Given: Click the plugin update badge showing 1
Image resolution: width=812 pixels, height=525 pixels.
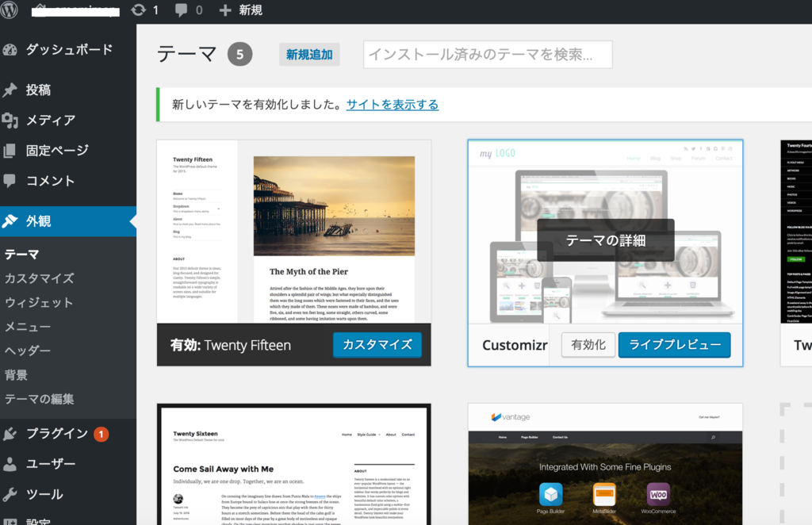Looking at the screenshot, I should point(101,434).
